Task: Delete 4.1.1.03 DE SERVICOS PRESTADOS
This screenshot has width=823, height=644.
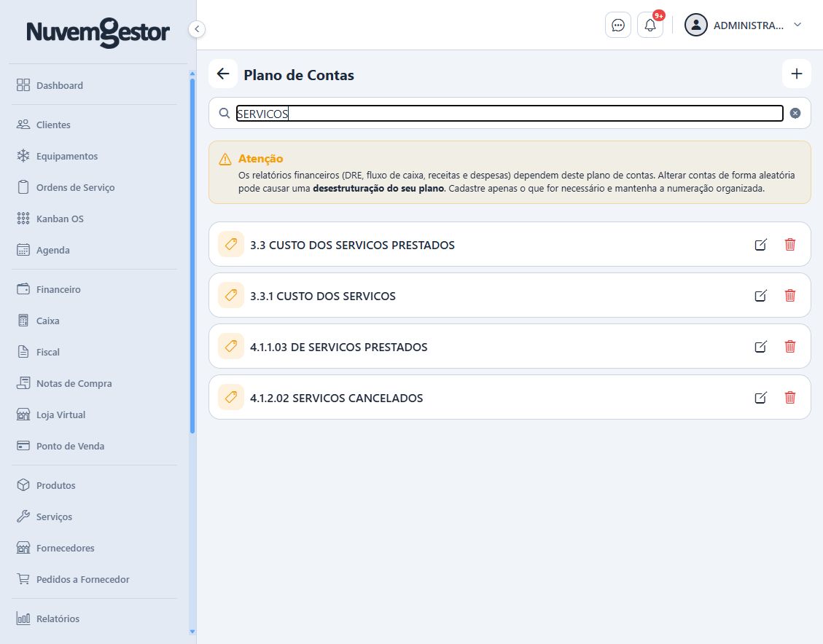Action: tap(790, 346)
